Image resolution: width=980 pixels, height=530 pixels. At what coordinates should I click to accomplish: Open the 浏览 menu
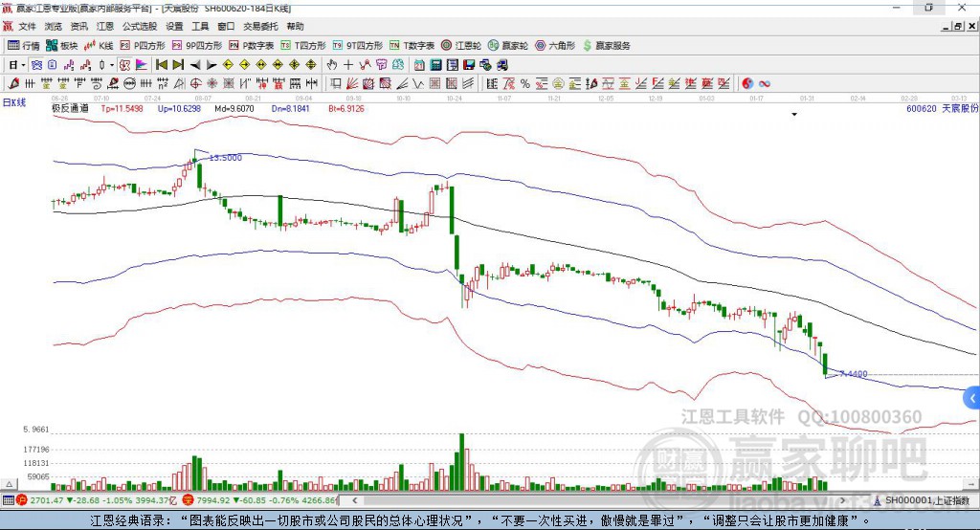coord(54,26)
